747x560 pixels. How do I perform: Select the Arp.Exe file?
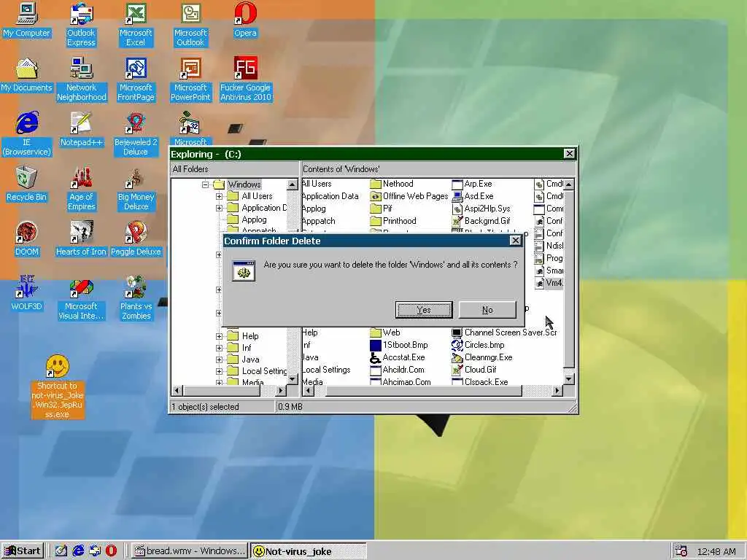(x=472, y=184)
